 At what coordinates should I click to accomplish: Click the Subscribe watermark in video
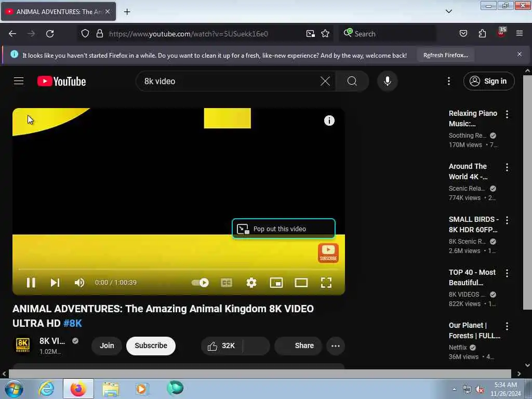(328, 253)
